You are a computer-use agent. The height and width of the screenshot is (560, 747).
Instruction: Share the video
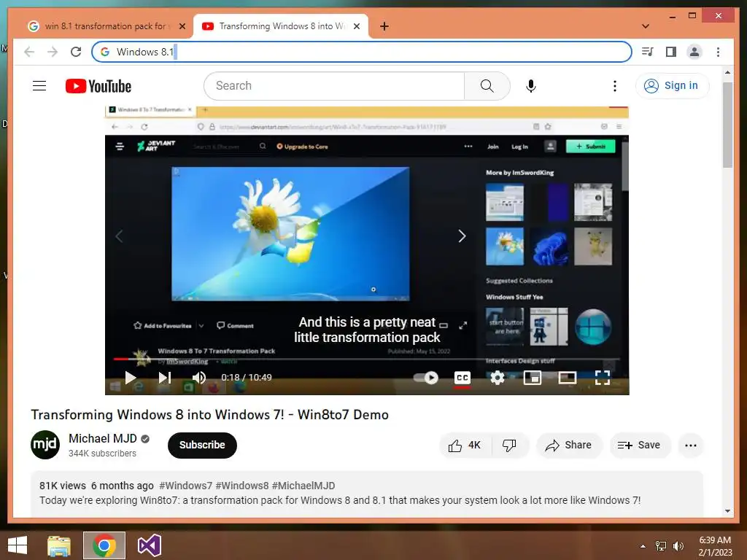point(569,446)
